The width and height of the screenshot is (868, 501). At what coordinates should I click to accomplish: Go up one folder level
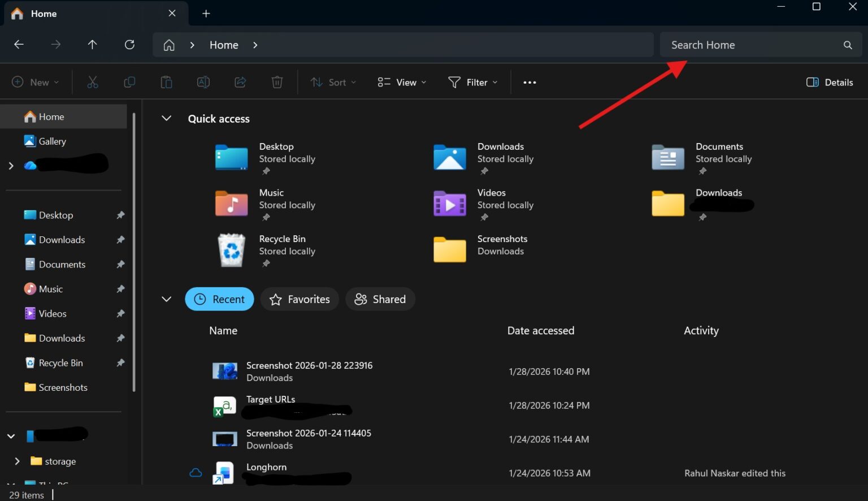coord(92,45)
